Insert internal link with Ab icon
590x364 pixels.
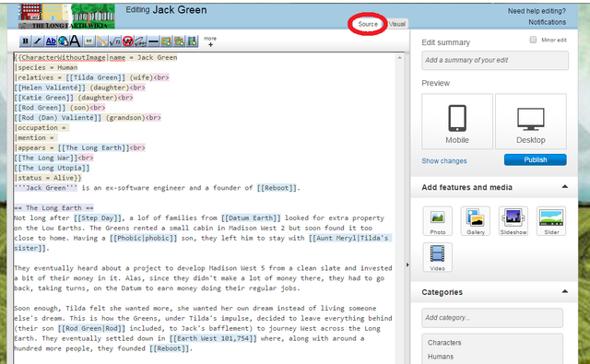pos(51,41)
